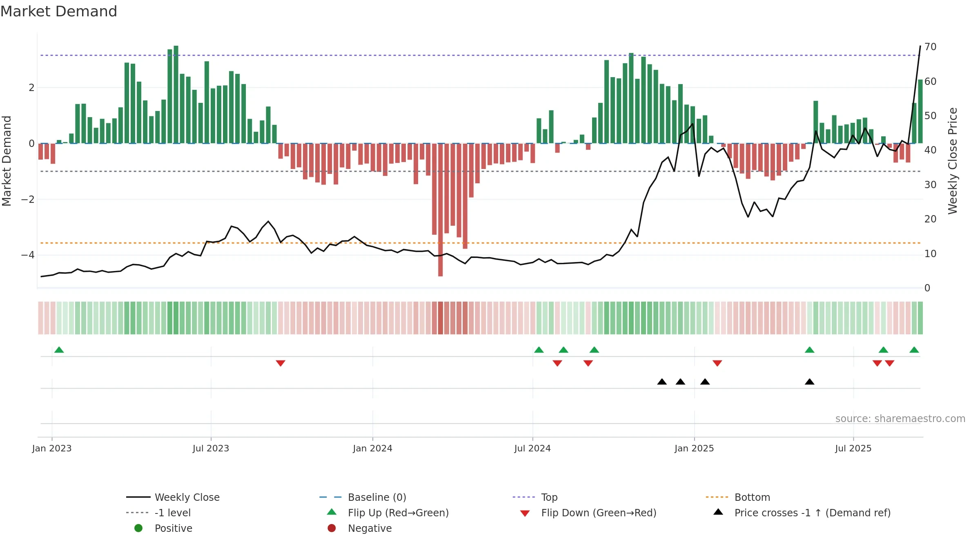Select the 'Positive' legend label
Viewport: 980px width, 551px height.
pyautogui.click(x=173, y=528)
